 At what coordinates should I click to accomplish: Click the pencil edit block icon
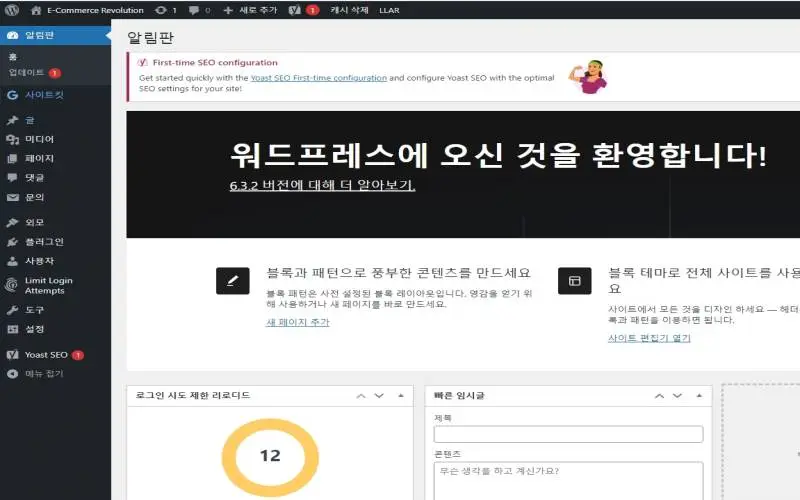[x=233, y=281]
